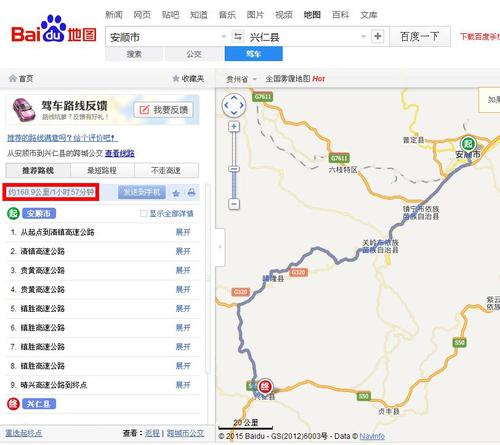Click the home icon beside 首页
This screenshot has height=445, width=500.
(13, 78)
